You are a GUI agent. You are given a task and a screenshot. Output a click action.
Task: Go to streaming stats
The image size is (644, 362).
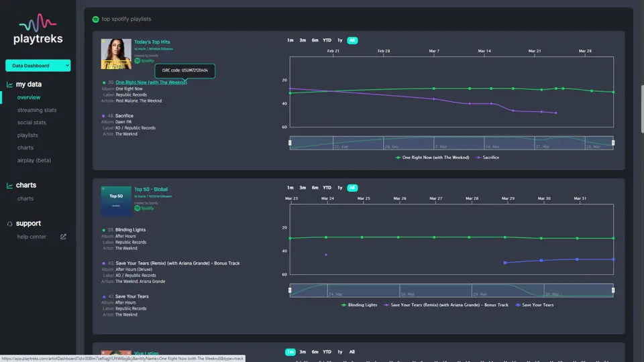click(37, 110)
